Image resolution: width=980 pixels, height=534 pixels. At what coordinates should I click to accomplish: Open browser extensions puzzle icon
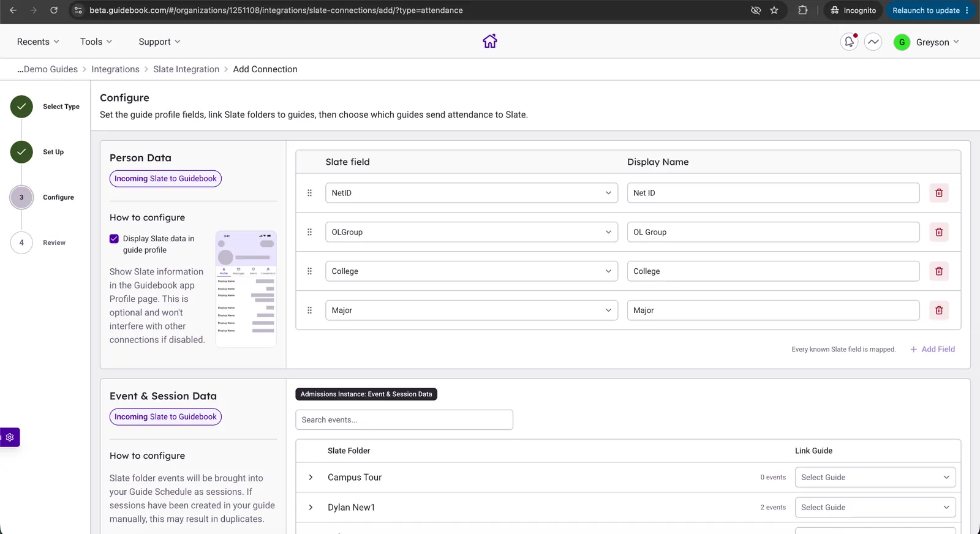point(802,10)
